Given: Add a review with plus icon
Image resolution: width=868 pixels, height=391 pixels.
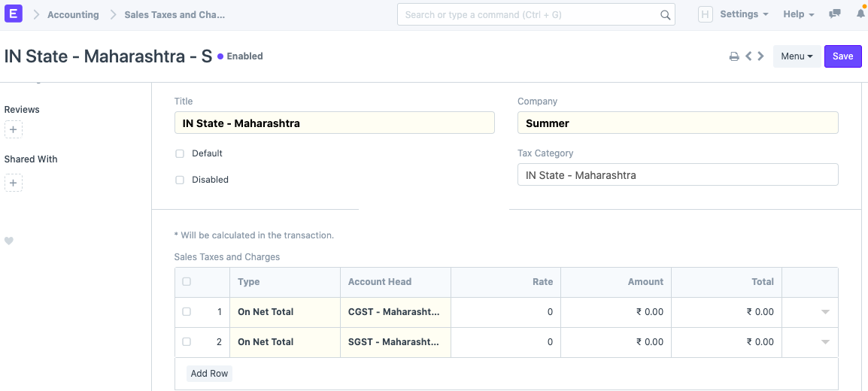Looking at the screenshot, I should [x=14, y=129].
